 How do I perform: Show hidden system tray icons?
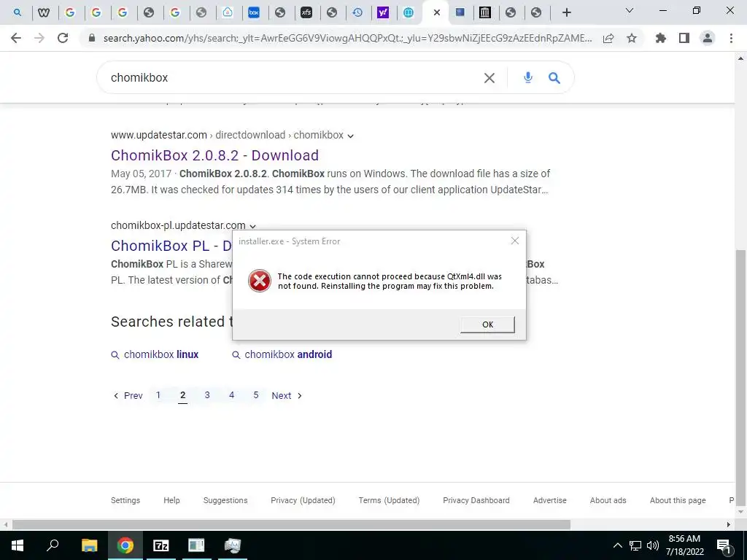point(617,545)
